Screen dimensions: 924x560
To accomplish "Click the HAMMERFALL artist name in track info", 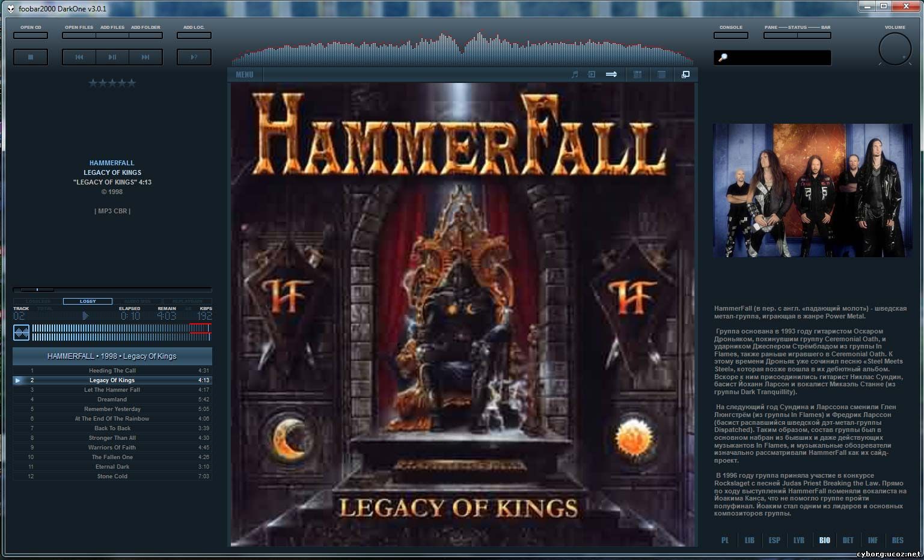I will [112, 163].
